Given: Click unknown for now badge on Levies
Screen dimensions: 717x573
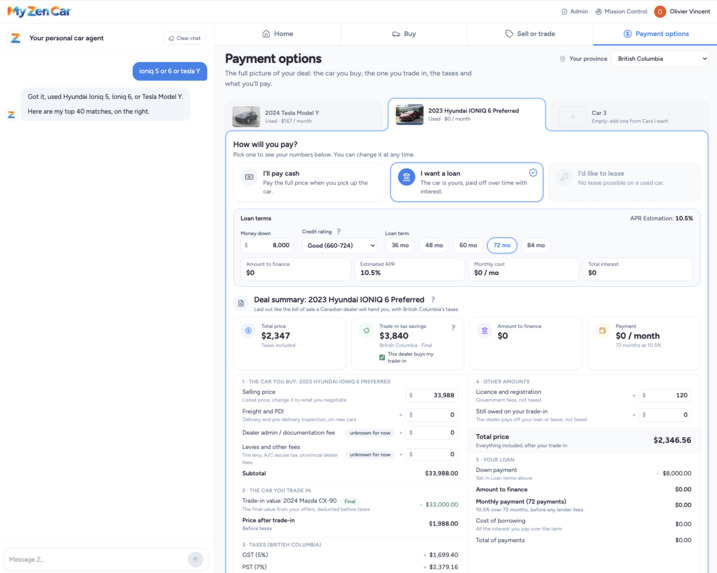Looking at the screenshot, I should point(370,455).
